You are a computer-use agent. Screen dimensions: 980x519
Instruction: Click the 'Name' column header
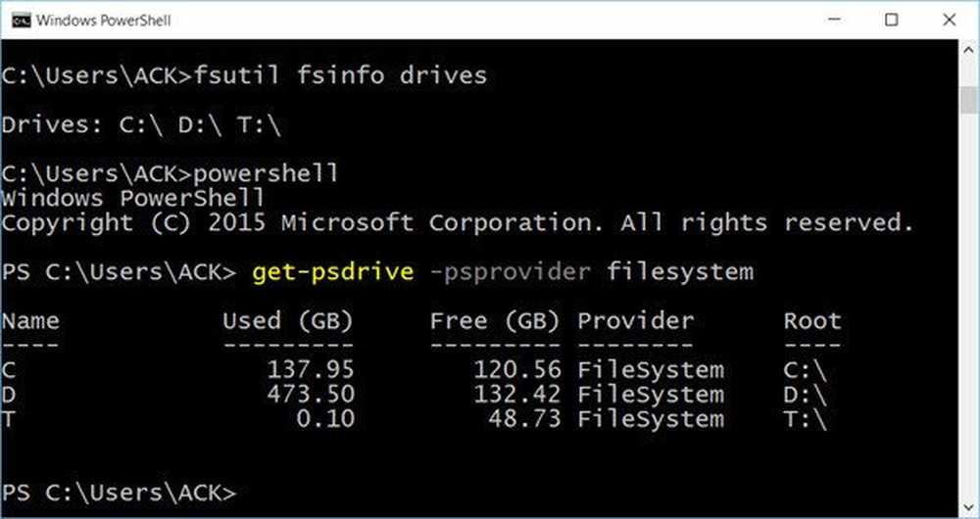[x=29, y=321]
